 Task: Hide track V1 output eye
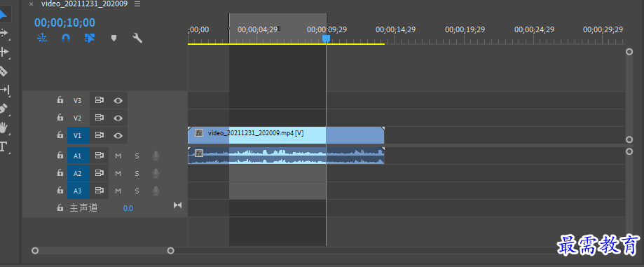[118, 135]
